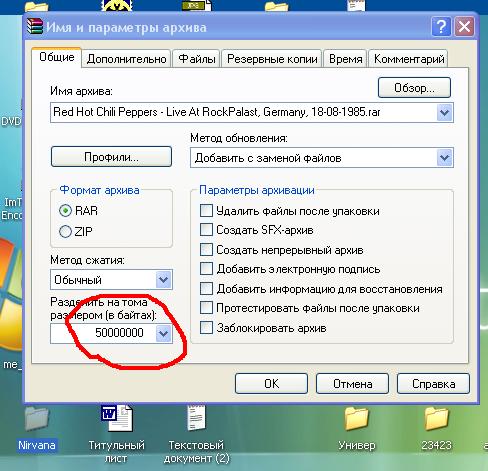
Task: Select the Nirvana folder icon on desktop
Action: [x=37, y=419]
